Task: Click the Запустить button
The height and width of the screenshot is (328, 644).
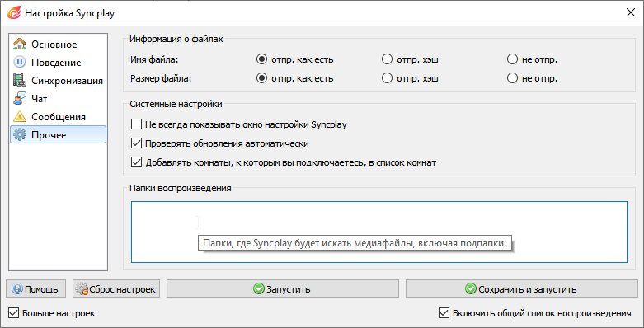Action: (x=283, y=289)
